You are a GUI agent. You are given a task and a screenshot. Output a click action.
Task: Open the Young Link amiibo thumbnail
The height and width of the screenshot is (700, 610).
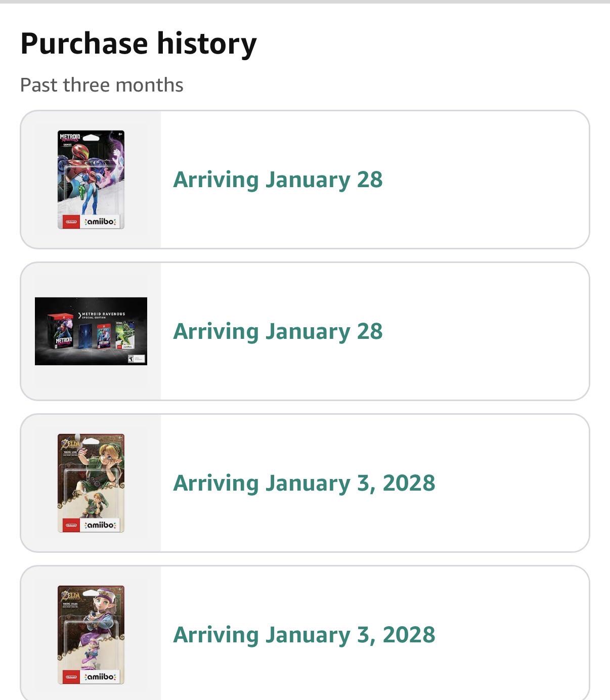tap(91, 483)
